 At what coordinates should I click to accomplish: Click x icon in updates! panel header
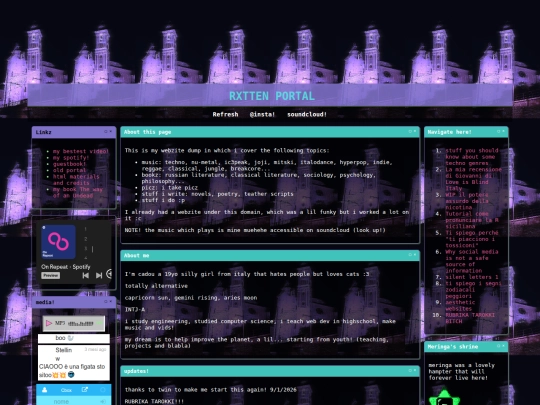point(415,371)
